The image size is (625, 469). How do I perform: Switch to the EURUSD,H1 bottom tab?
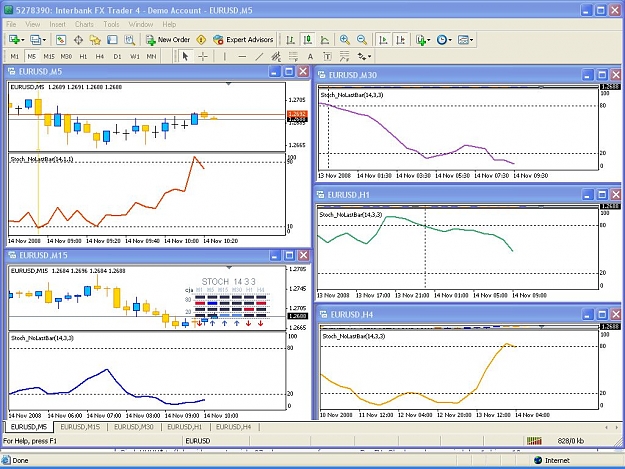(185, 427)
